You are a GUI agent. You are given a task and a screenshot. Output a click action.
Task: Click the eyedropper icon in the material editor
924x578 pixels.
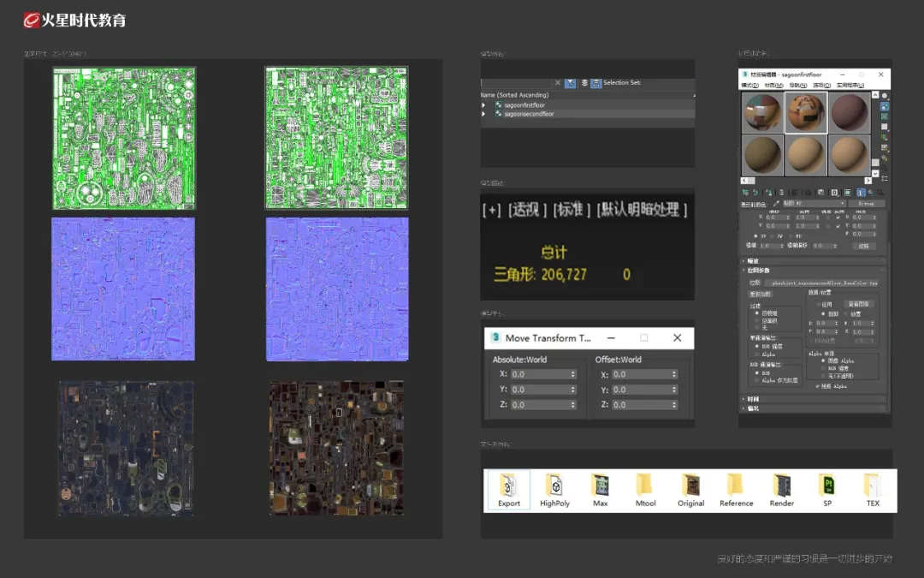point(776,204)
